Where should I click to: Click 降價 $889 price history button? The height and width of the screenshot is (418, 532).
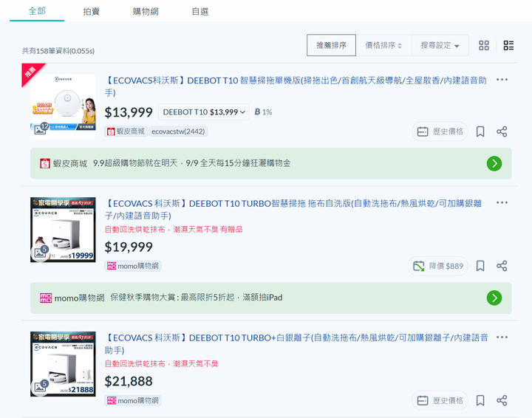coord(437,266)
